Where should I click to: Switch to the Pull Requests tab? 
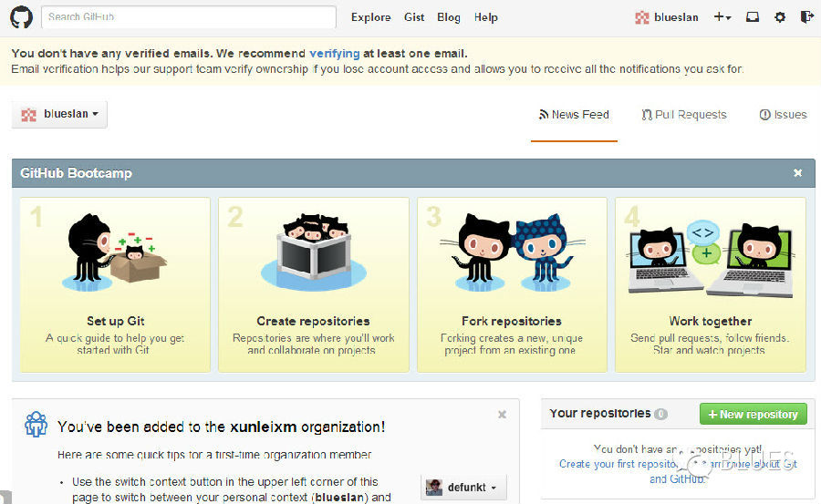click(684, 115)
